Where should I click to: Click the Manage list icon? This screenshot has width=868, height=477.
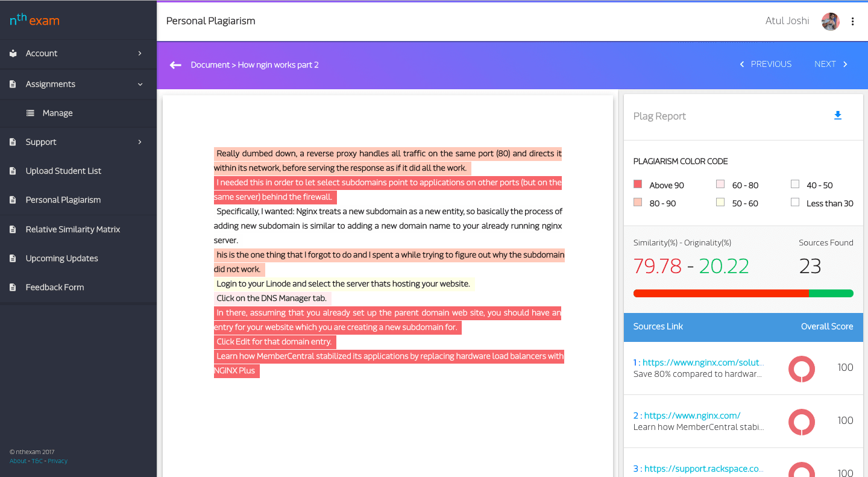click(x=30, y=113)
